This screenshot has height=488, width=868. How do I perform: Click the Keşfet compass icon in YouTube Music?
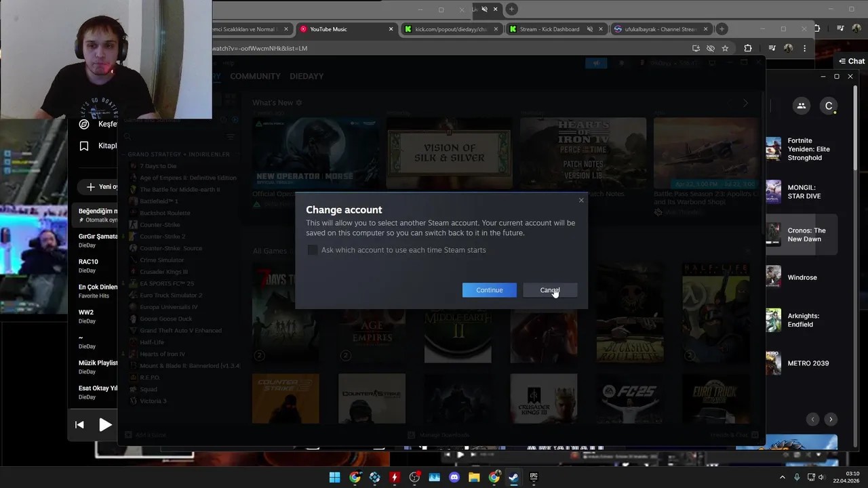pos(84,124)
